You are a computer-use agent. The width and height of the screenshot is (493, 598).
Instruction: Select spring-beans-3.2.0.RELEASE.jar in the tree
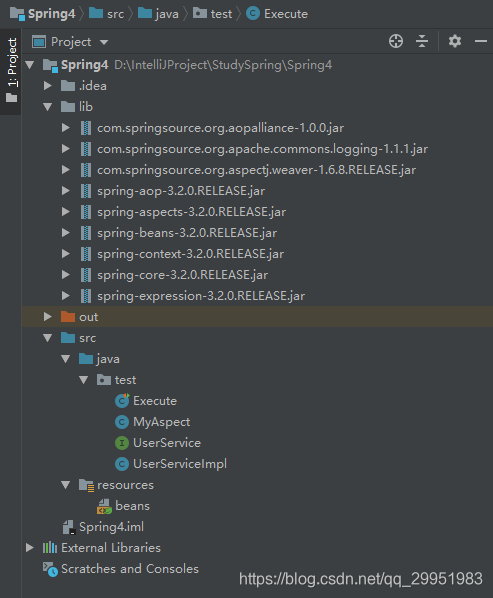pos(187,233)
